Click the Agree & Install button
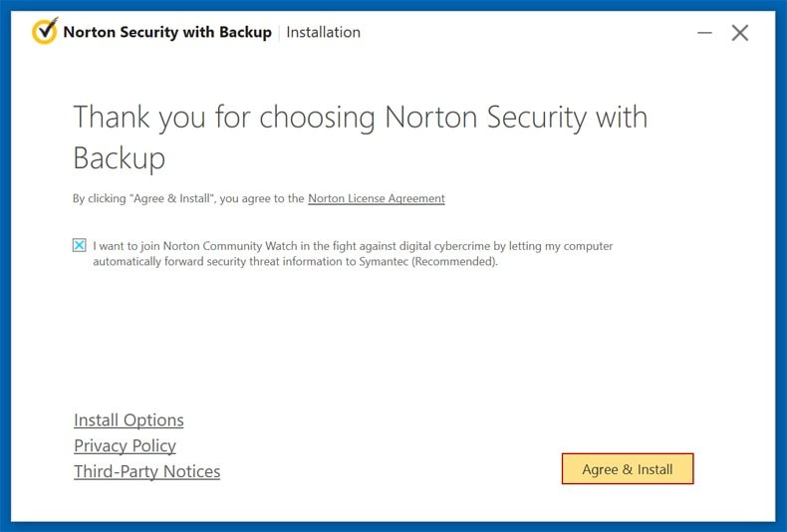The height and width of the screenshot is (532, 787). pos(628,469)
